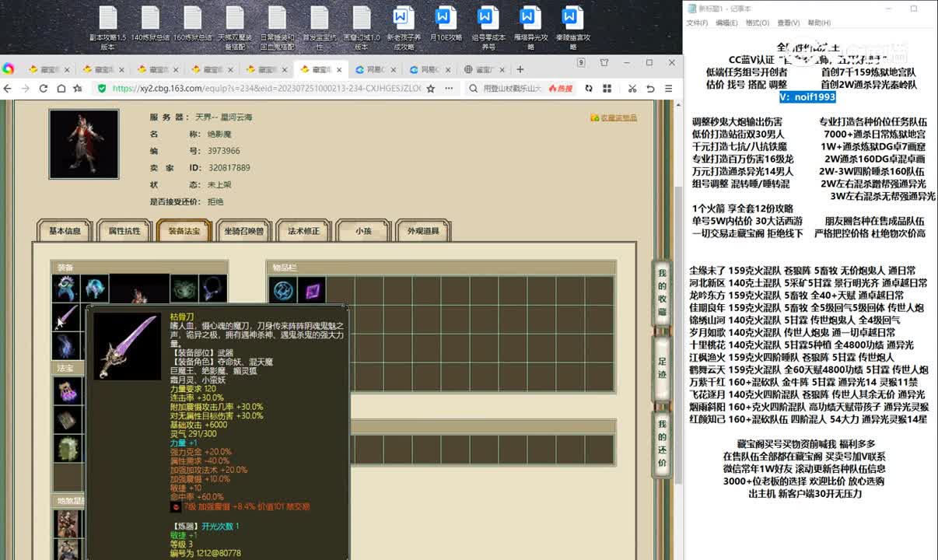Switch to the 法术修正 tab
The image size is (938, 560).
tap(303, 231)
